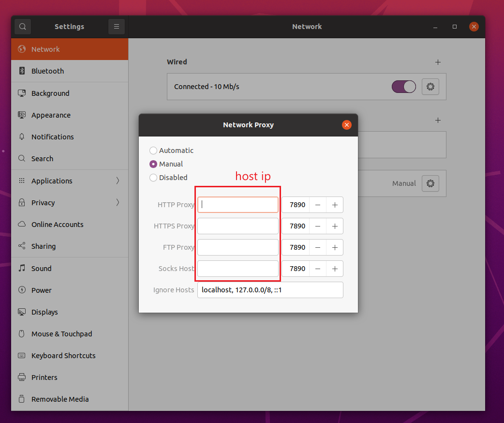
Task: Open Bluetooth settings in sidebar
Action: (47, 71)
